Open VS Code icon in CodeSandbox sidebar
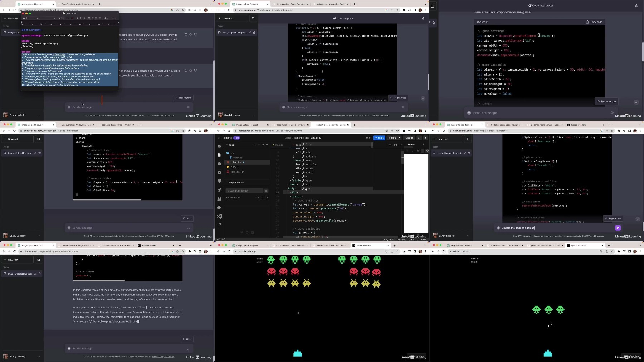Screen dimensions: 644x362 219,216
